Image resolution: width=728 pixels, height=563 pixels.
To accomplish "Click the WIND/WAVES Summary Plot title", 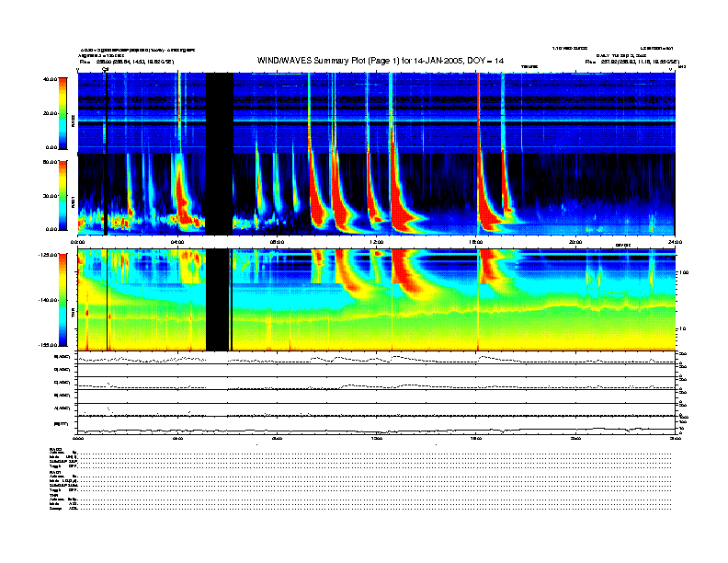I will [381, 61].
